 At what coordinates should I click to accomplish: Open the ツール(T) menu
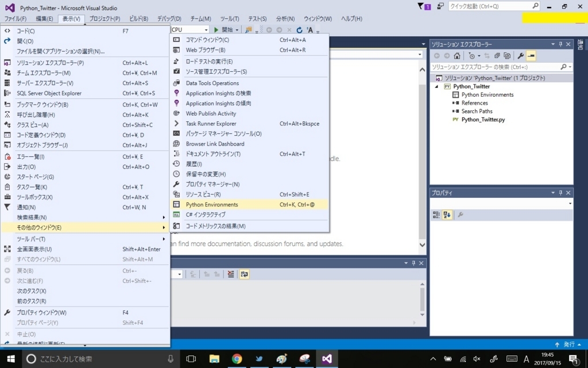point(230,18)
